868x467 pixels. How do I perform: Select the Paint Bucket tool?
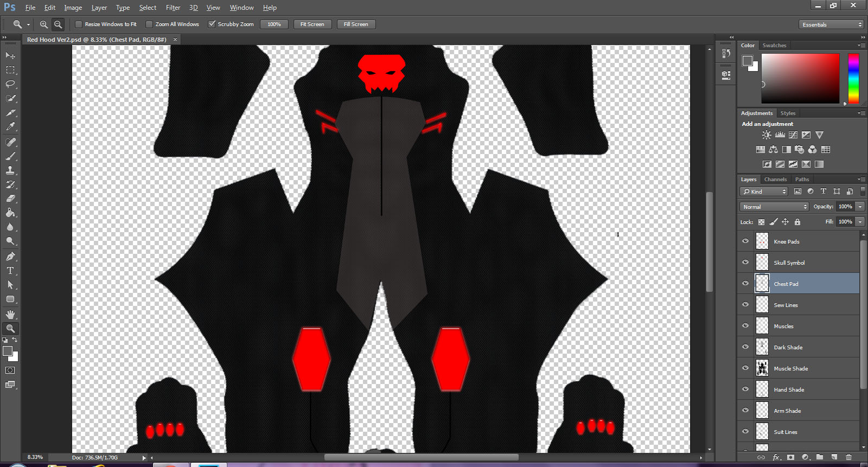(10, 213)
